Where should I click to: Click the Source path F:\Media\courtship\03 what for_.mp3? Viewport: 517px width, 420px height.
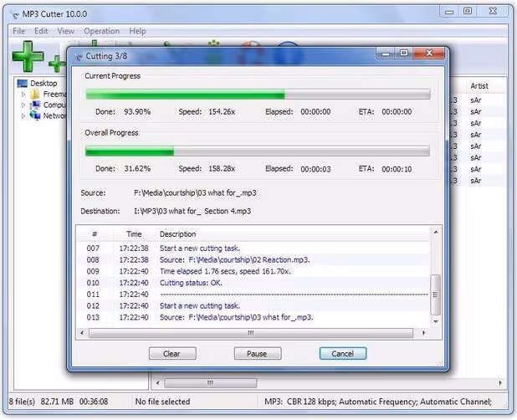pos(195,193)
